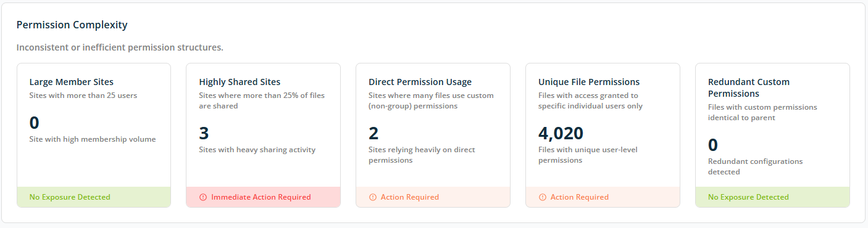
Task: Click 'Redundant configurations detected' text
Action: pos(755,166)
